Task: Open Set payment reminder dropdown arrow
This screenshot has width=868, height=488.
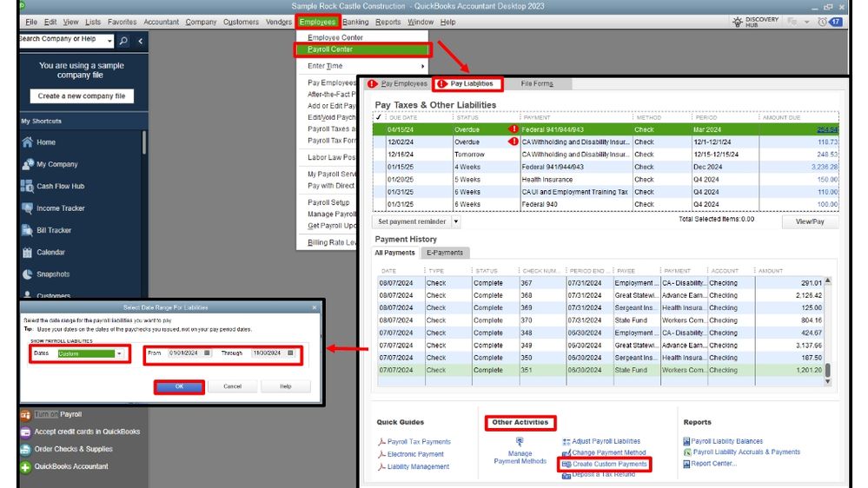Action: pos(455,221)
